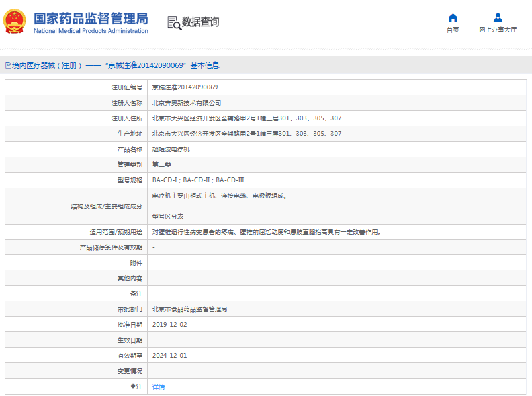Click the National Medical Products Administration subtitle
Image resolution: width=532 pixels, height=396 pixels.
click(x=91, y=31)
